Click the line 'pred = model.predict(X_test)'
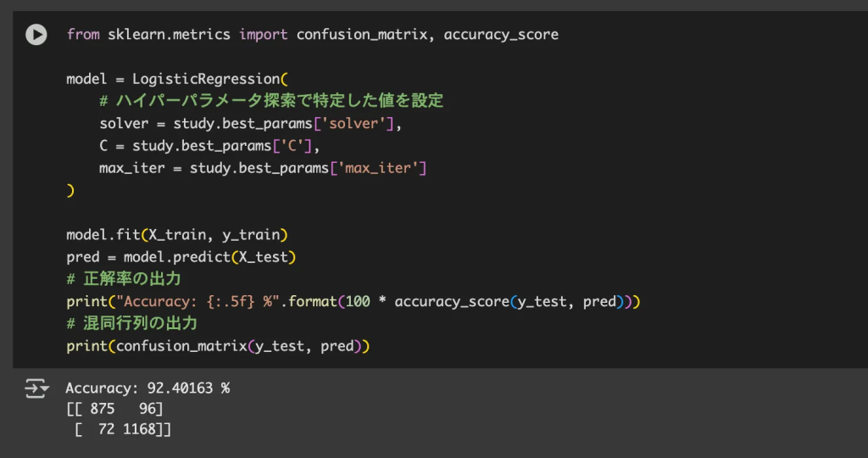Screen dimensions: 868x458 click(x=181, y=257)
